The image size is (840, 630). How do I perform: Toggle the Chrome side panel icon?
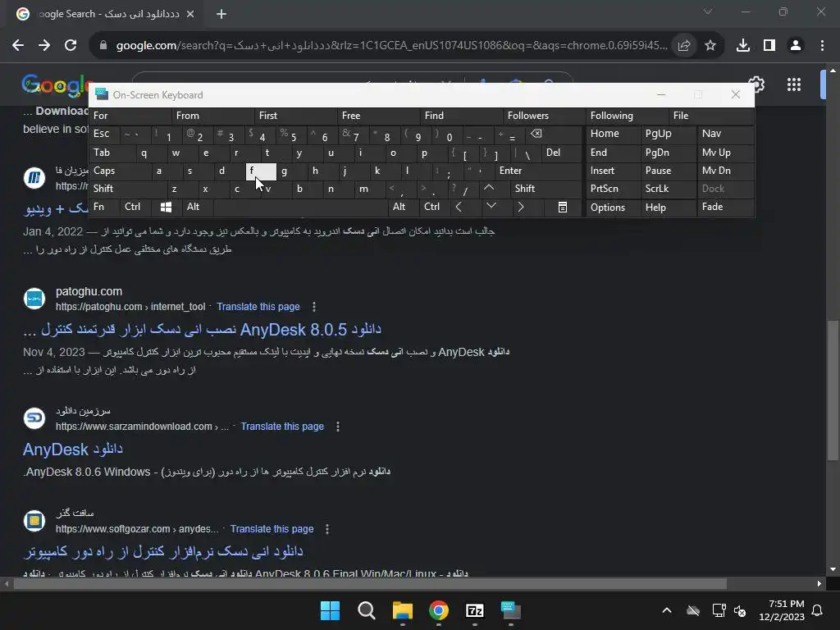(769, 46)
